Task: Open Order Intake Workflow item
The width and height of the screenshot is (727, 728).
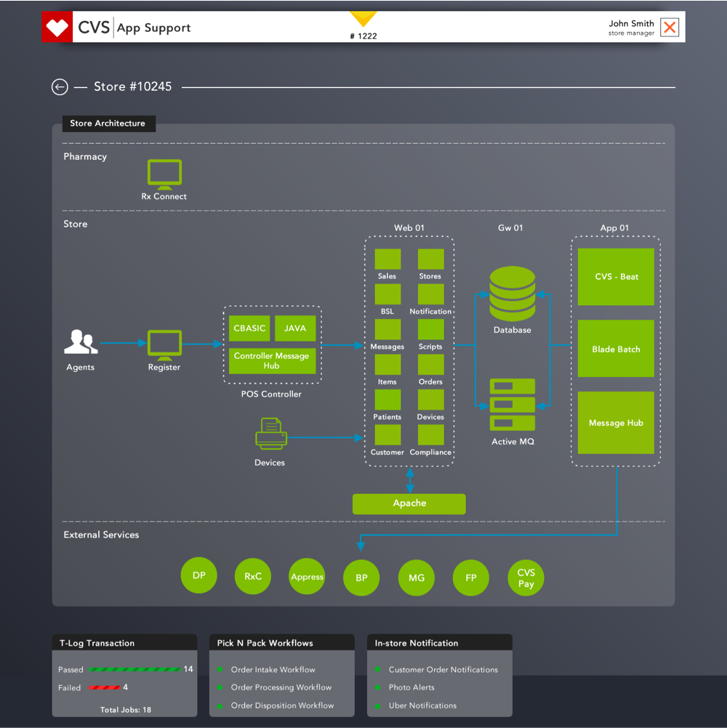Action: pyautogui.click(x=273, y=670)
